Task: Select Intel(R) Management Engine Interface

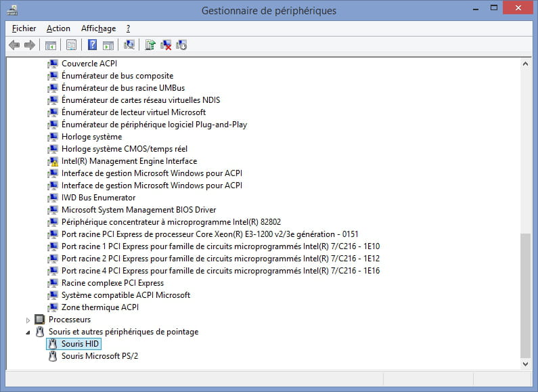Action: (129, 161)
